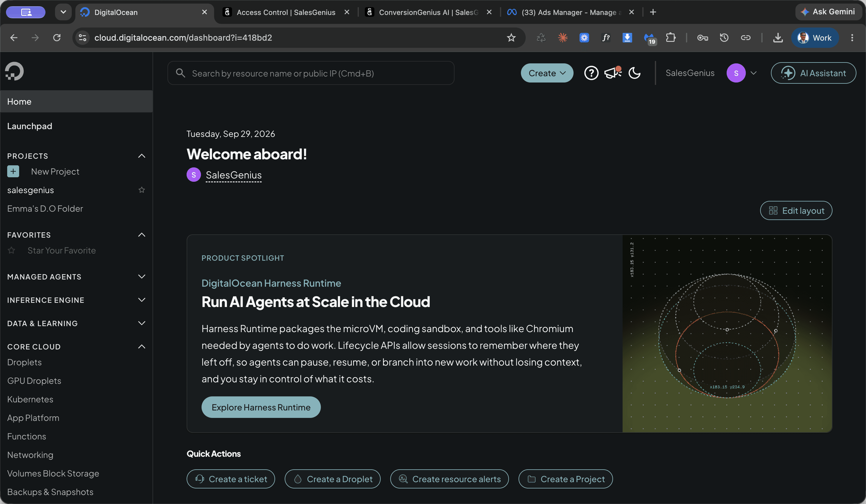This screenshot has width=866, height=504.
Task: Open the browser history clock icon
Action: (x=724, y=37)
